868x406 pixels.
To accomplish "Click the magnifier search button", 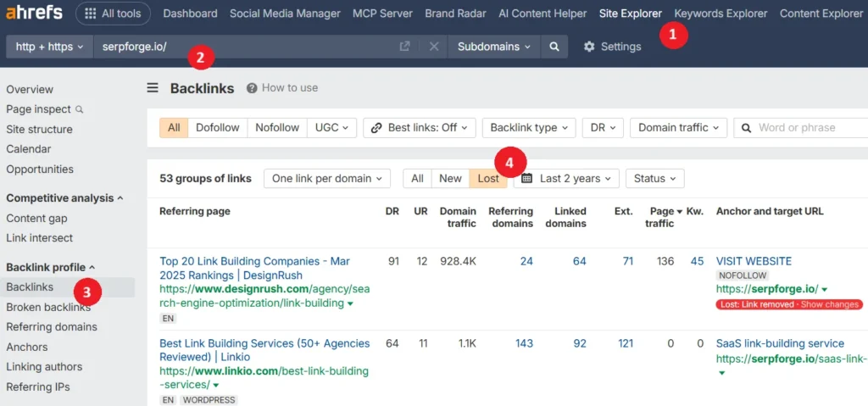I will [554, 47].
